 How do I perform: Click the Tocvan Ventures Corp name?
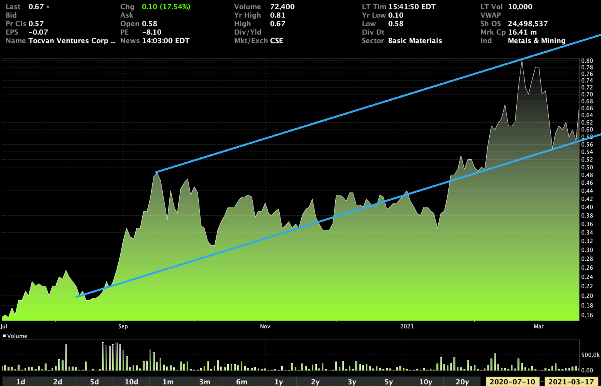coord(72,41)
